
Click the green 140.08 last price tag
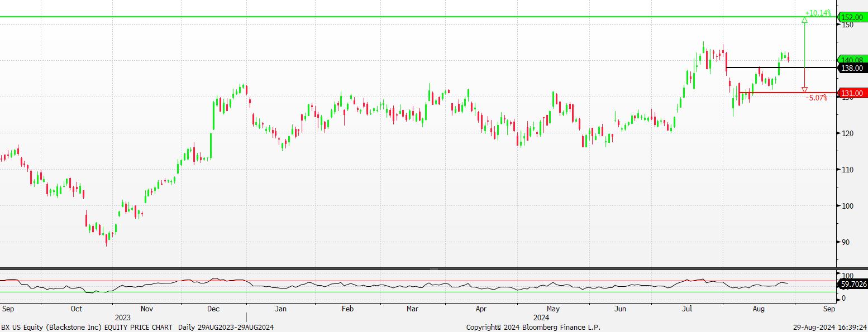point(852,60)
